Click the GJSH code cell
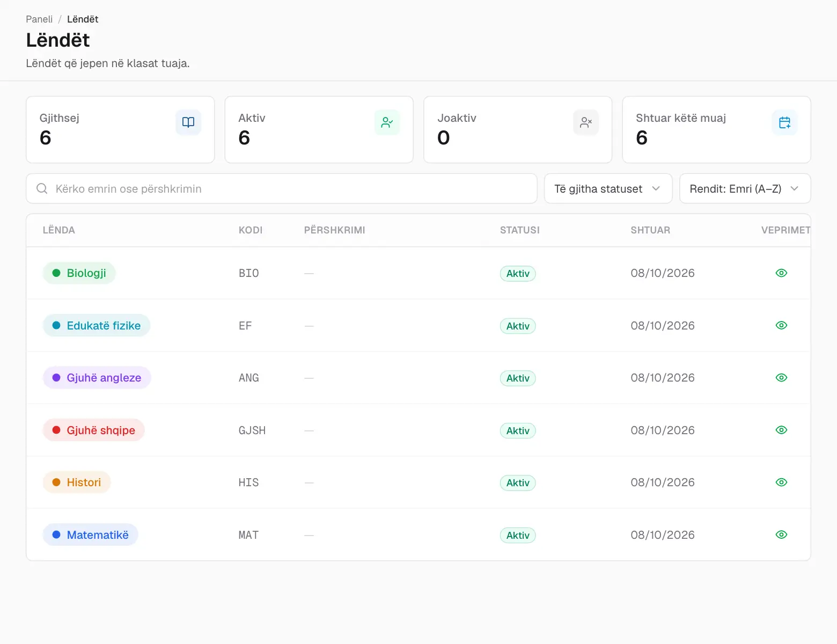Image resolution: width=837 pixels, height=644 pixels. [x=252, y=430]
